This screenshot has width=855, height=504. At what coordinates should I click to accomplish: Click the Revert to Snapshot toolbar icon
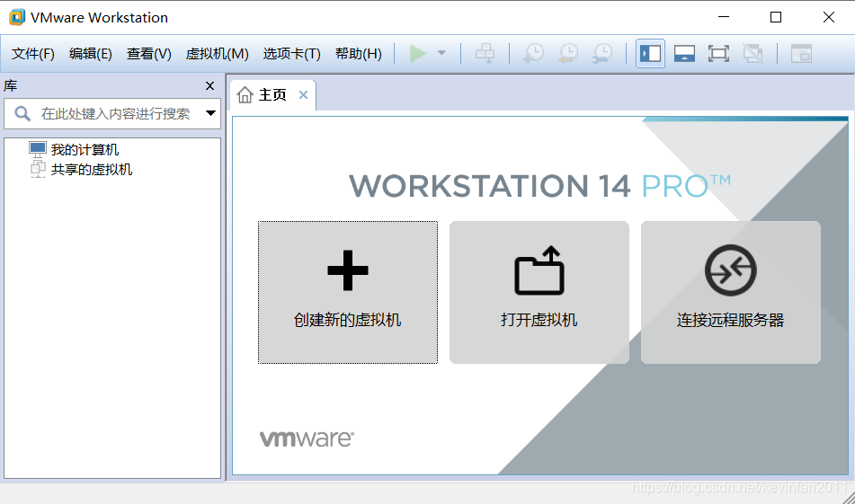coord(568,53)
